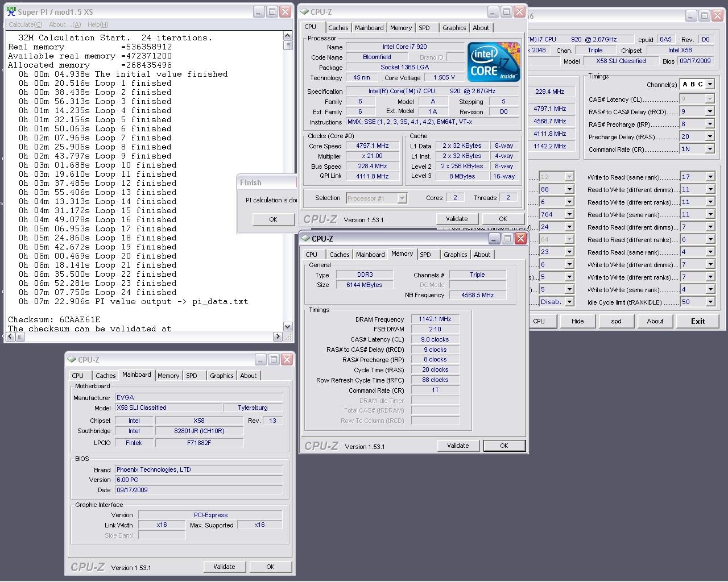Click the NB Frequency value 4568.5 MHz
The image size is (728, 582).
[478, 295]
